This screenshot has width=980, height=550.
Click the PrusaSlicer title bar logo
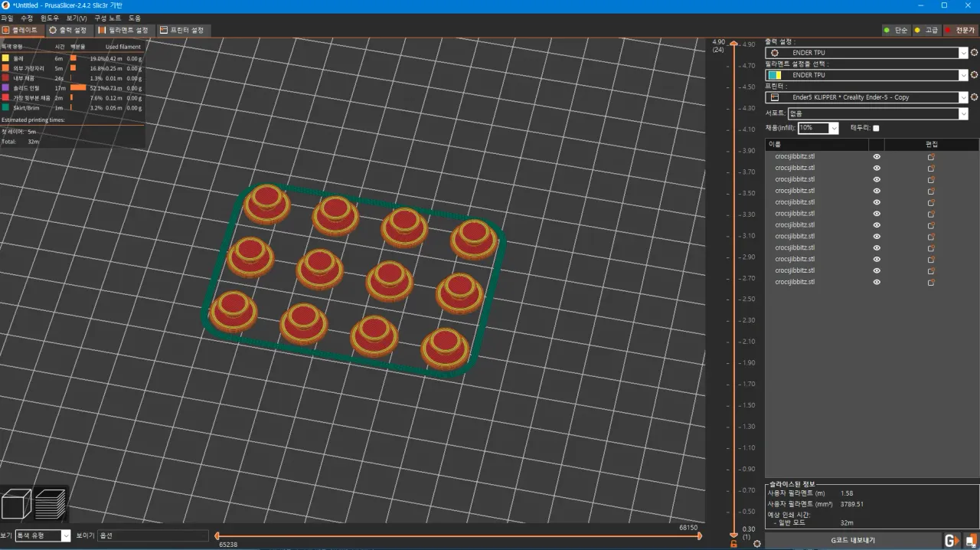[6, 5]
